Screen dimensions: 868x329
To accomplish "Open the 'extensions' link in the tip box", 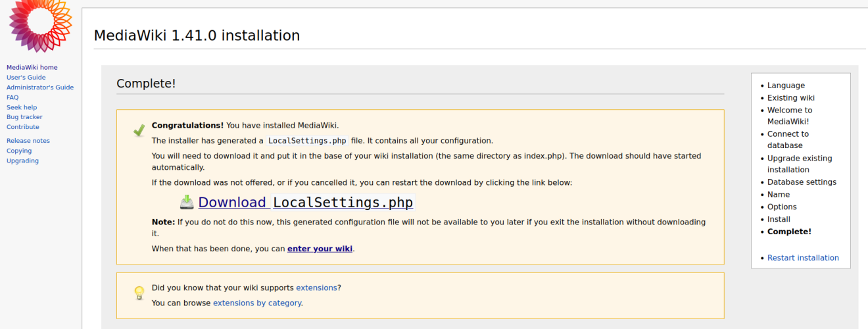I will (316, 288).
